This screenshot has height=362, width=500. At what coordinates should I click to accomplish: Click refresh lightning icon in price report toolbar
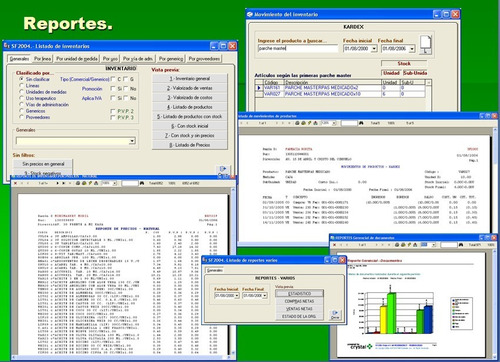(90, 183)
